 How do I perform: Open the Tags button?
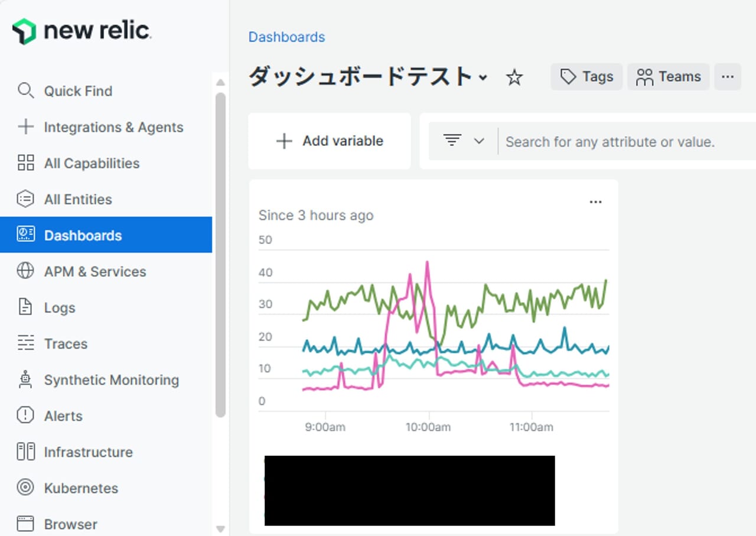[x=586, y=77]
